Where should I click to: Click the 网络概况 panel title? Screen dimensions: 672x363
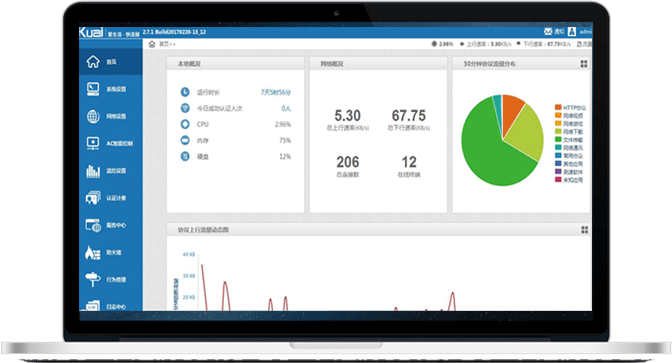[332, 64]
